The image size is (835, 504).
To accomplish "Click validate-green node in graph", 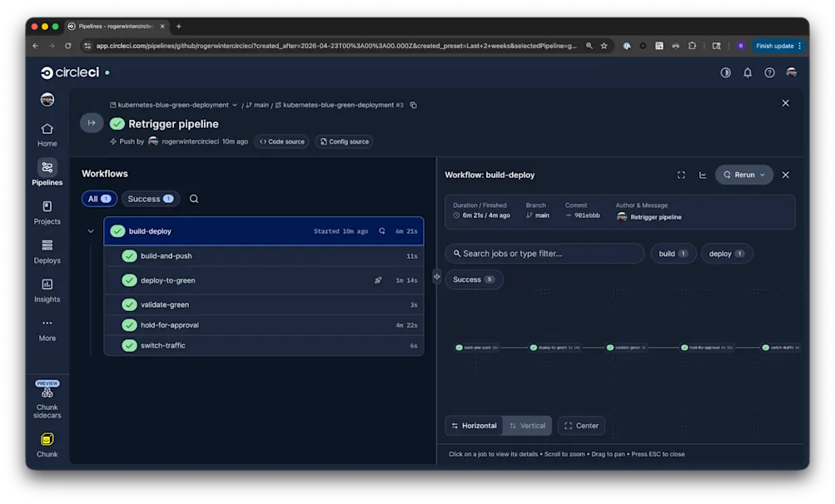I will 627,348.
